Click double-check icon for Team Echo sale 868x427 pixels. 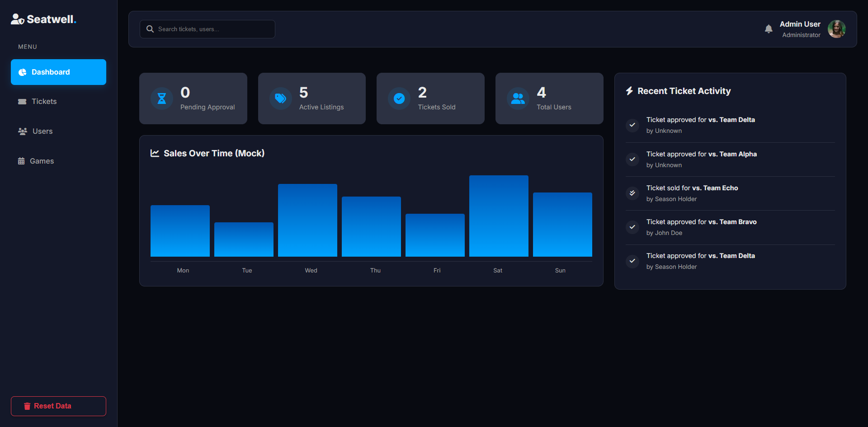point(632,193)
